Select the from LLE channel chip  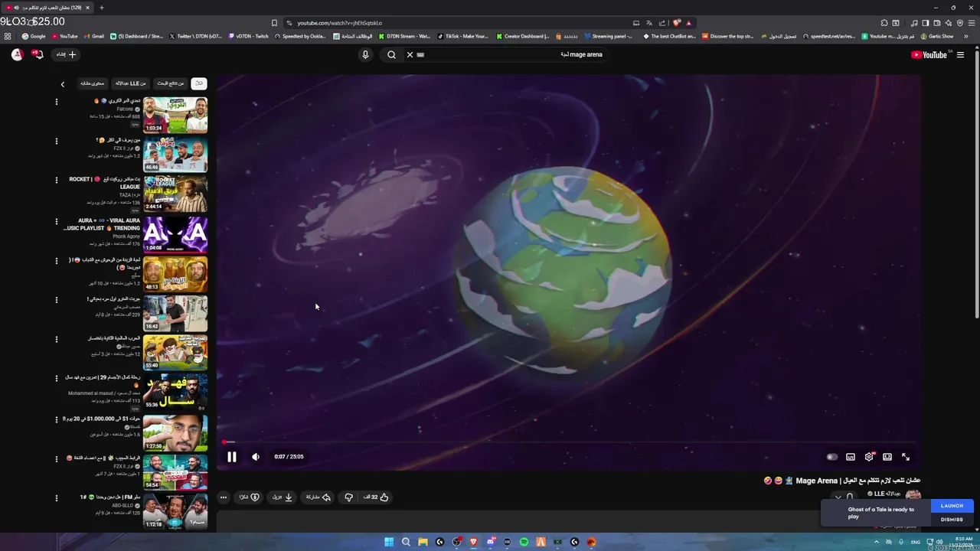click(130, 83)
